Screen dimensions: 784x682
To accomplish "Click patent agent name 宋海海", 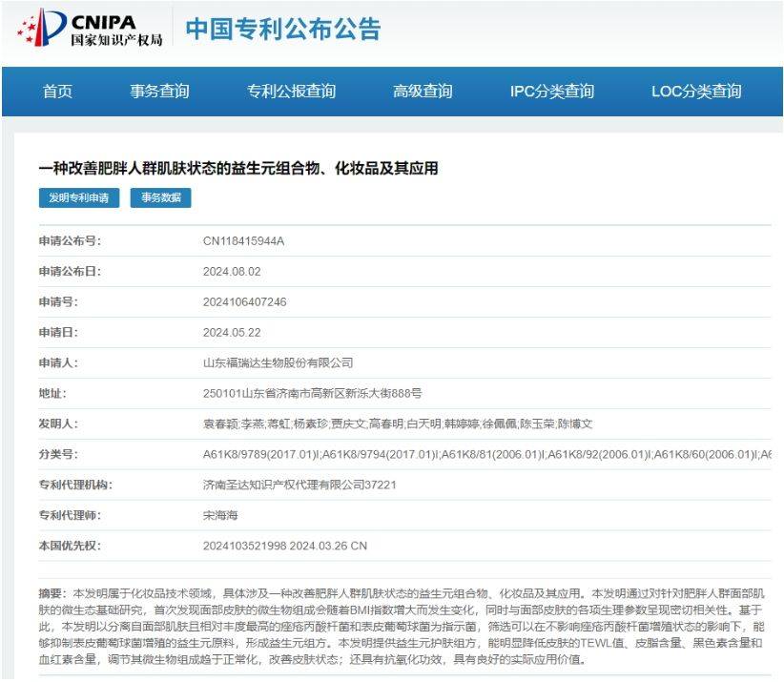I will [220, 515].
